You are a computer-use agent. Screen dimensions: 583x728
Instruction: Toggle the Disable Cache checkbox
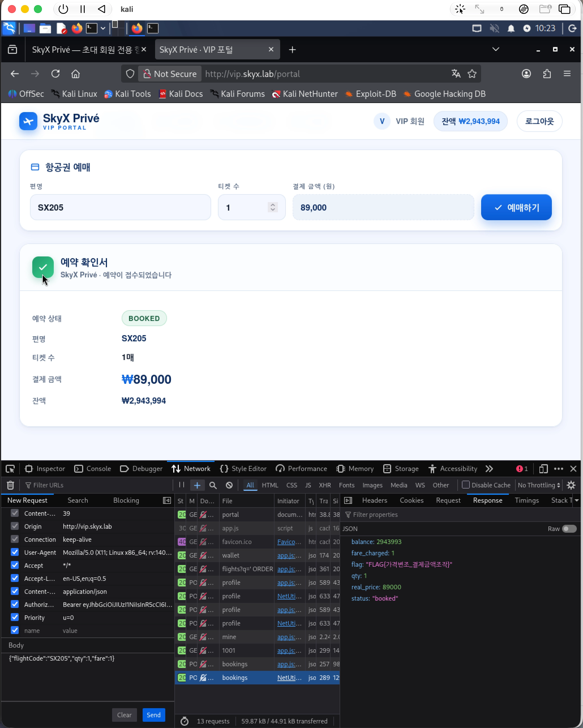tap(466, 485)
